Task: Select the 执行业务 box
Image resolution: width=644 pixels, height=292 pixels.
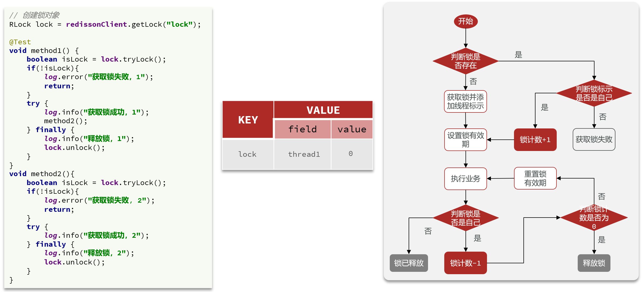Action: click(466, 179)
